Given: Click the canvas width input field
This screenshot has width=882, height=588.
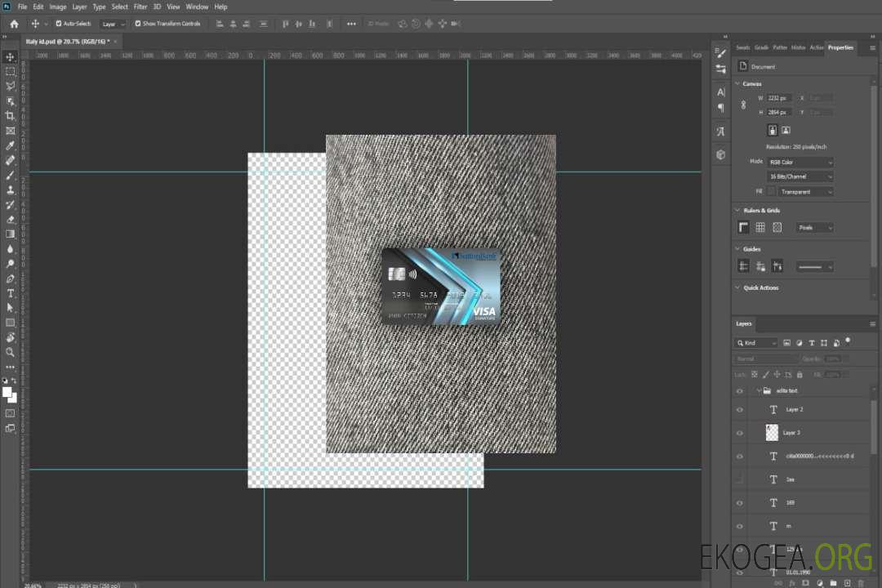Looking at the screenshot, I should click(780, 98).
